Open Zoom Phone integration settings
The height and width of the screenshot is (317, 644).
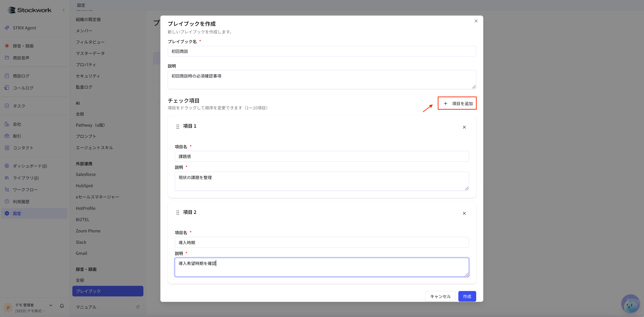click(x=88, y=231)
